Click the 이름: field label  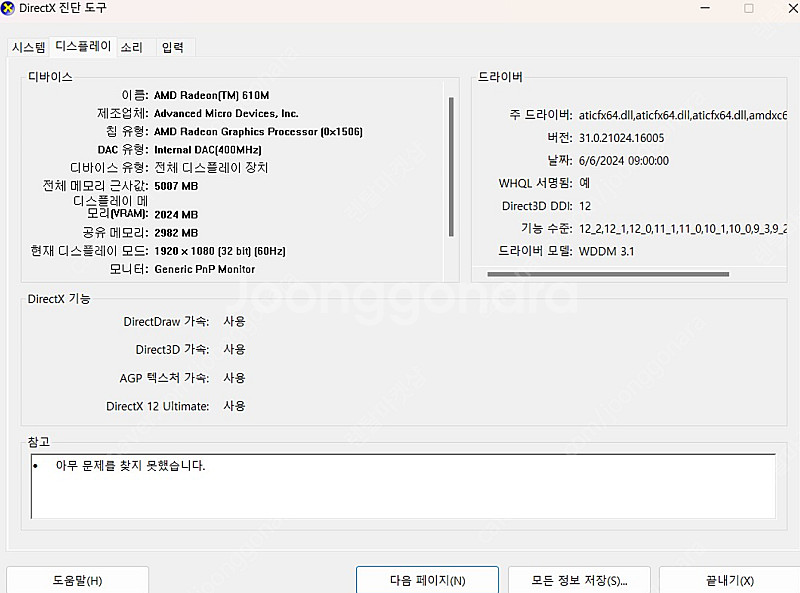[135, 95]
